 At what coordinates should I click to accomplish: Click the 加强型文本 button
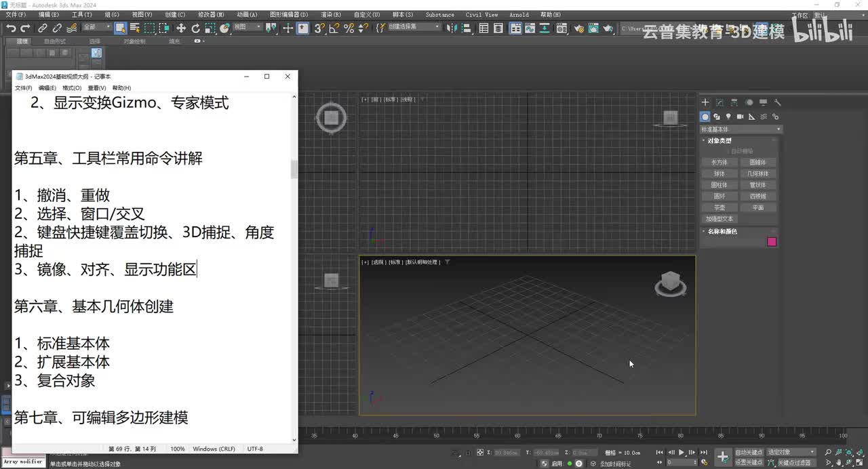point(719,219)
